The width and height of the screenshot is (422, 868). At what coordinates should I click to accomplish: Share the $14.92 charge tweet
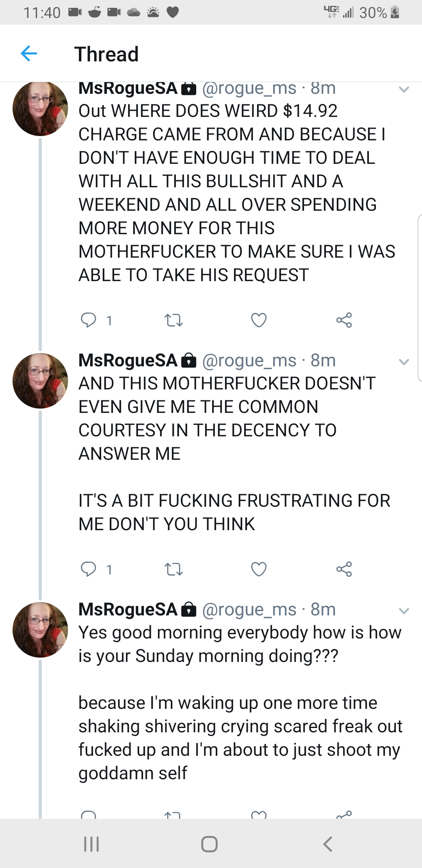[x=344, y=320]
